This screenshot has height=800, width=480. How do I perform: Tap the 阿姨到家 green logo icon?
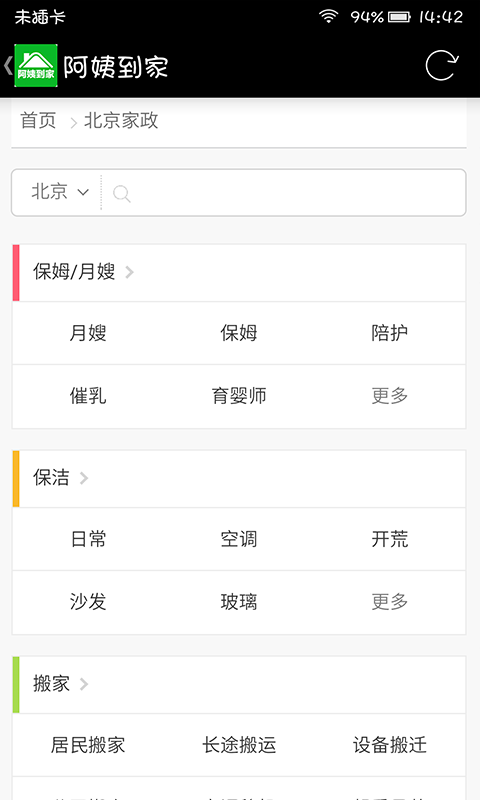click(36, 65)
